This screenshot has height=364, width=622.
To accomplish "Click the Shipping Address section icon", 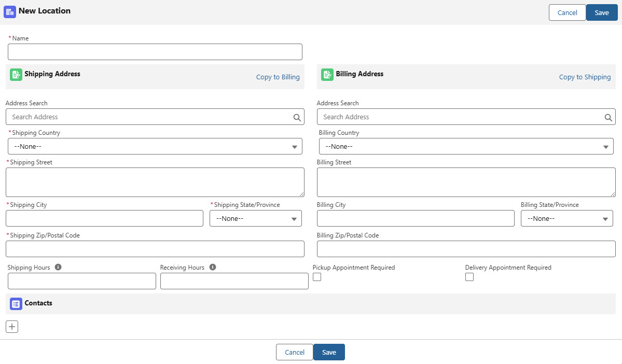I will (x=16, y=74).
